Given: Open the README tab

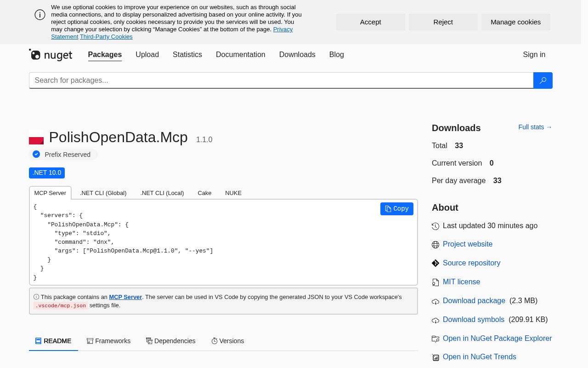Looking at the screenshot, I should coord(53,341).
